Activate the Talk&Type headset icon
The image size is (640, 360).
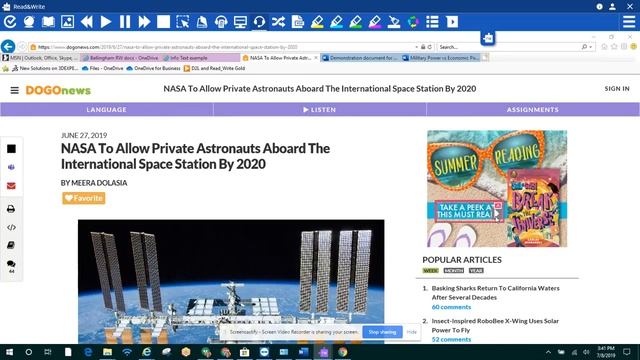[x=259, y=22]
